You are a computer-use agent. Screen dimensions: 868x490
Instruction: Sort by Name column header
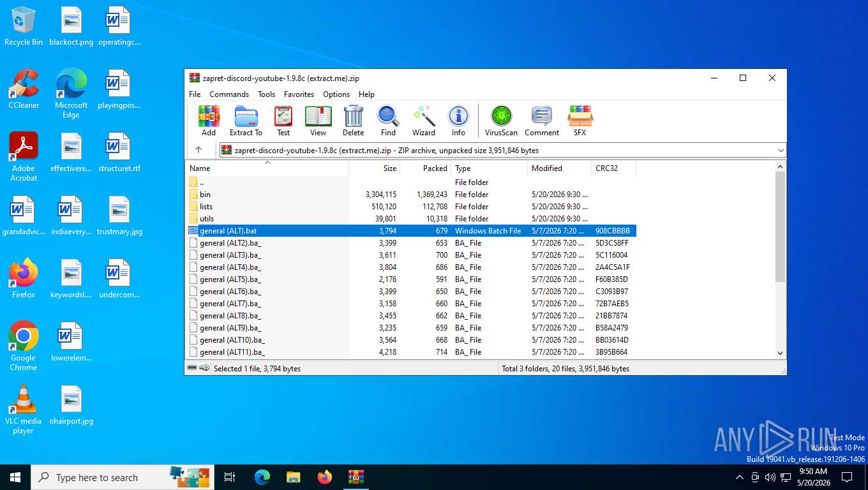click(x=267, y=168)
